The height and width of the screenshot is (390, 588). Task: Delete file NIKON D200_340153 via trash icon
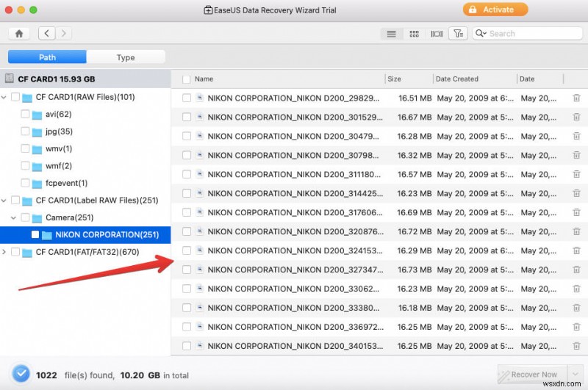576,346
